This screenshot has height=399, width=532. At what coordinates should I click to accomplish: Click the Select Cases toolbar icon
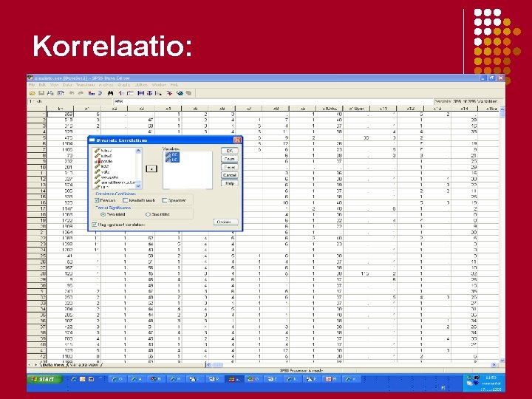coord(158,93)
